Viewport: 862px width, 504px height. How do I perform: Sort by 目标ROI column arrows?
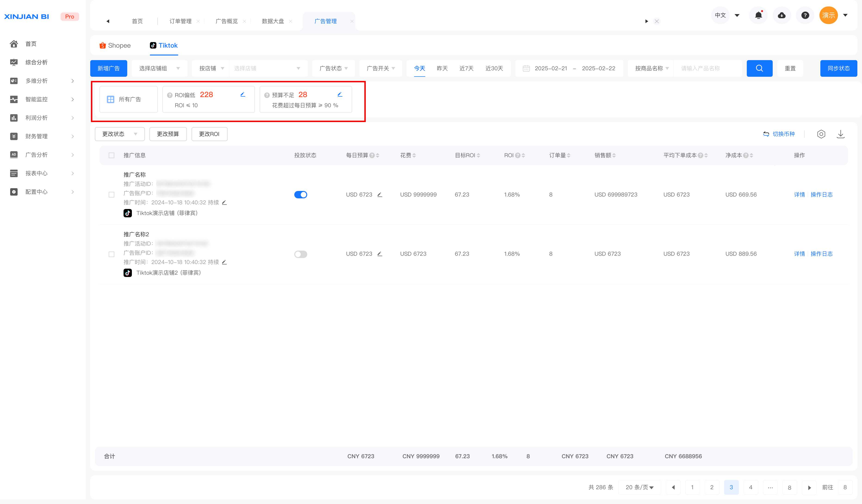[x=478, y=156]
